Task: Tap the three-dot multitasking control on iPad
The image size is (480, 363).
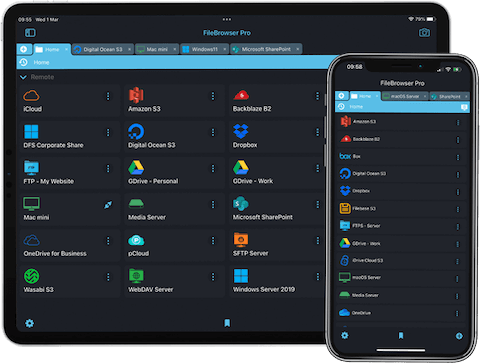Action: (x=227, y=20)
